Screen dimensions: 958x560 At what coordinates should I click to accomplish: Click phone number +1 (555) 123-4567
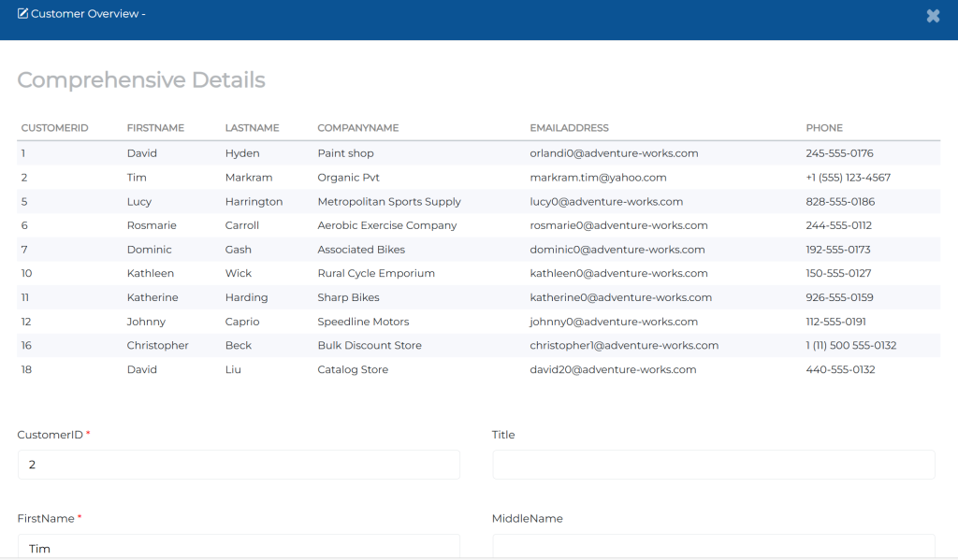point(848,178)
